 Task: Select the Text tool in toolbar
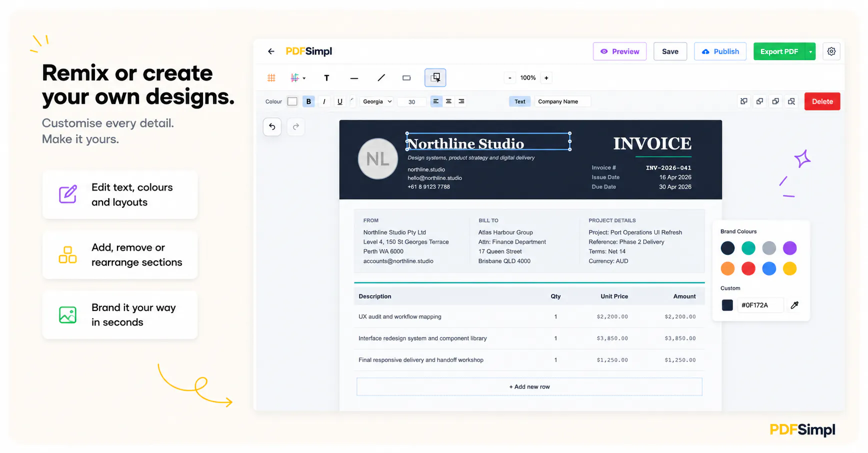coord(326,78)
